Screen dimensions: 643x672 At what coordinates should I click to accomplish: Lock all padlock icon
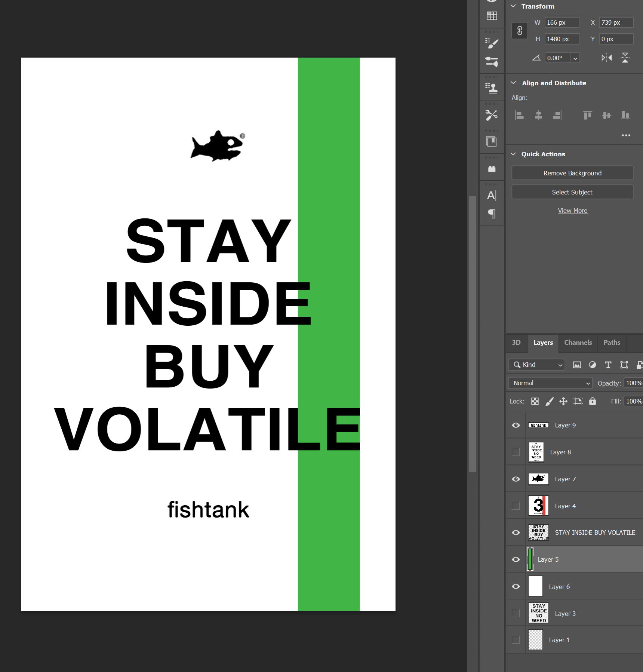[593, 401]
